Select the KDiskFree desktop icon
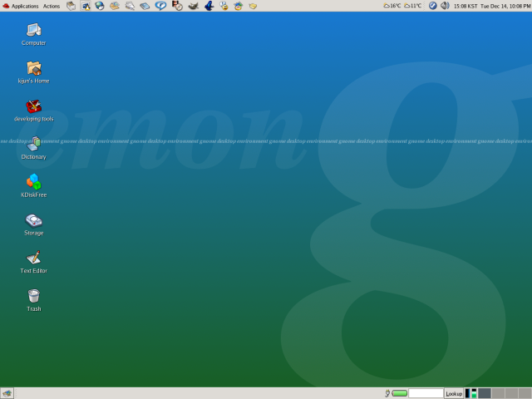Viewport: 532px width, 399px height. tap(33, 186)
